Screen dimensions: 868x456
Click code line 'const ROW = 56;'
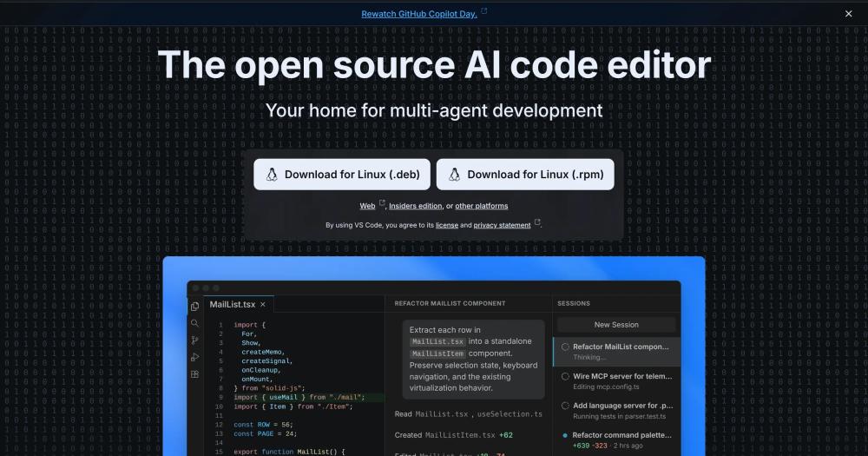pos(263,425)
